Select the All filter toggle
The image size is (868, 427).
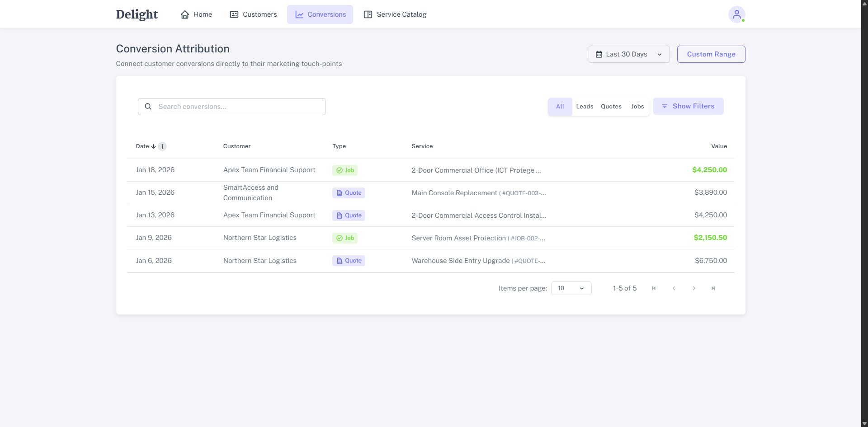click(x=560, y=107)
